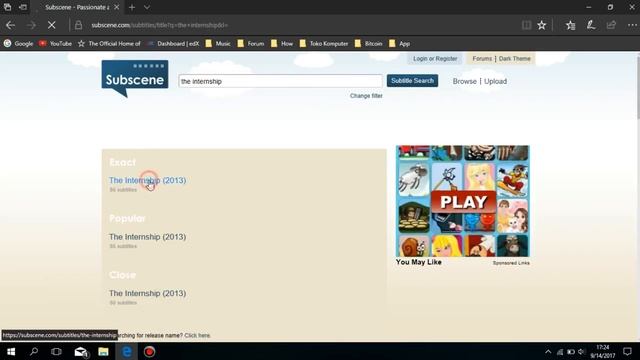Click the Subscene logo
The height and width of the screenshot is (360, 640).
(135, 78)
